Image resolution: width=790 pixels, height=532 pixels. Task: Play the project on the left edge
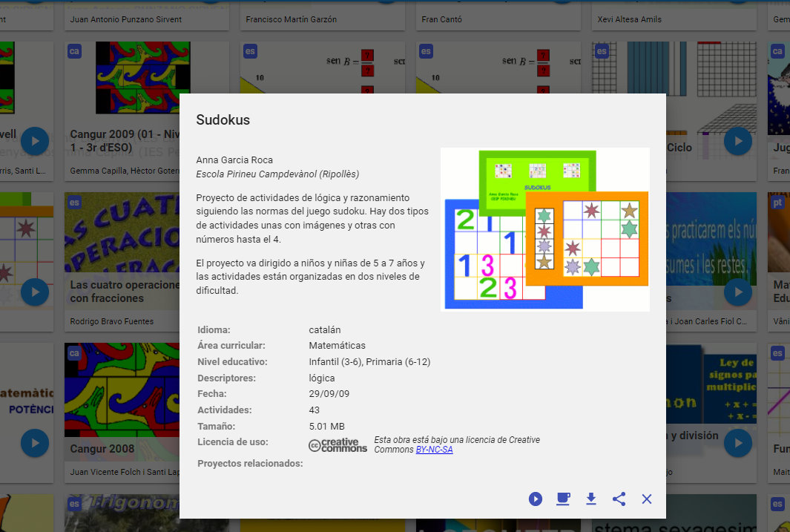(x=35, y=141)
